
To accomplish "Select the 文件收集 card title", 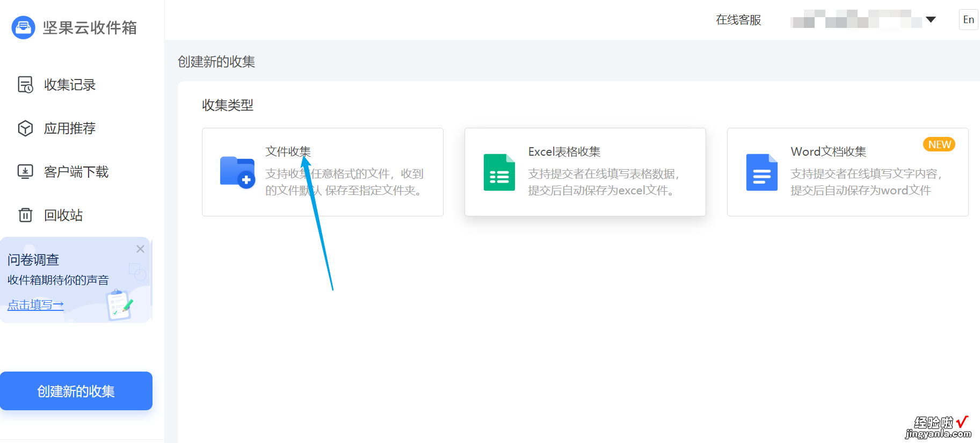I will pyautogui.click(x=288, y=151).
